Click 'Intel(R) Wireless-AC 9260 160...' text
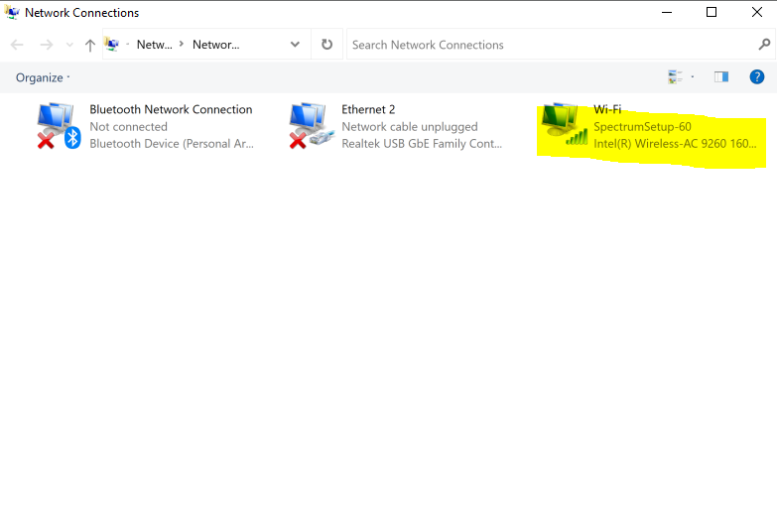Image resolution: width=777 pixels, height=532 pixels. [675, 144]
